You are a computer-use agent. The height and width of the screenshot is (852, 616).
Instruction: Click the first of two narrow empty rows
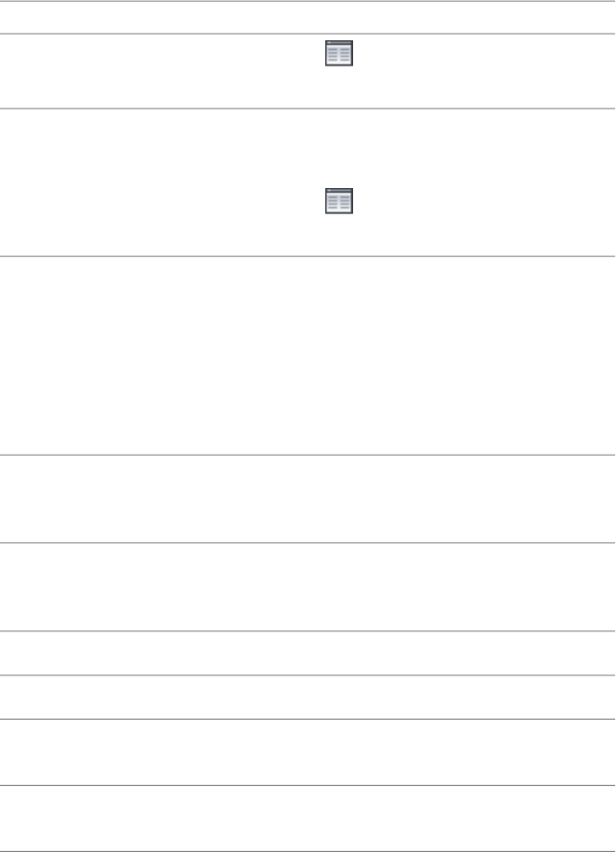pos(307,652)
